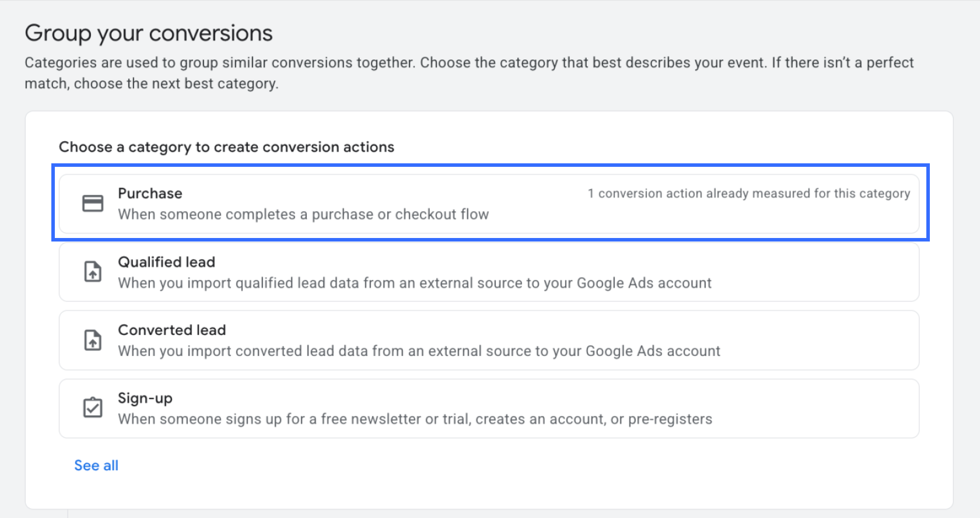980x518 pixels.
Task: Click the text 'When someone completes a purchase or checkout flow'
Action: point(303,214)
